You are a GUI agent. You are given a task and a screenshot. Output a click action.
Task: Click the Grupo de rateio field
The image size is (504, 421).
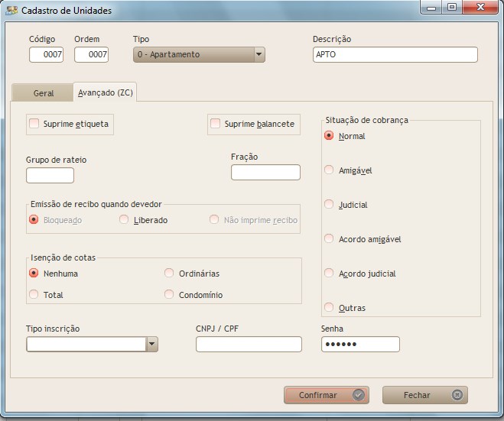(50, 175)
